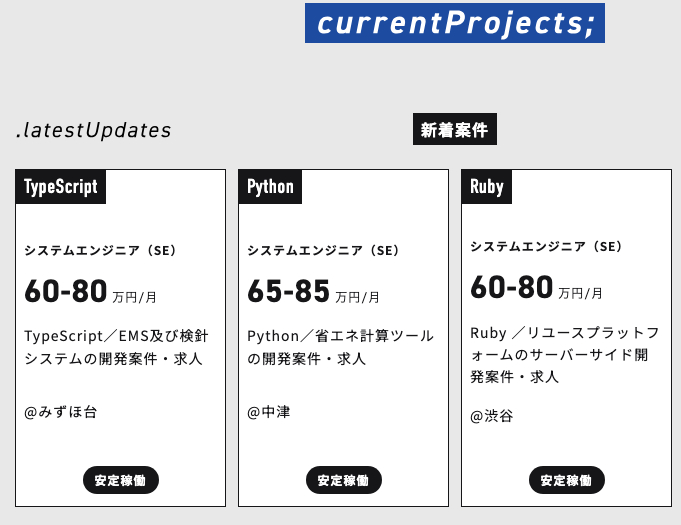Viewport: 681px width, 525px height.
Task: Select the 新着案件 tab label
Action: click(x=454, y=130)
